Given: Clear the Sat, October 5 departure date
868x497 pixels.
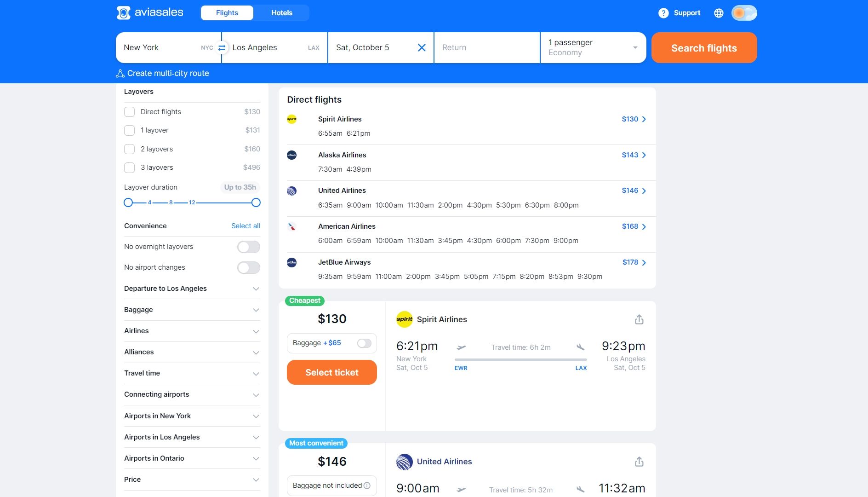Looking at the screenshot, I should click(x=422, y=47).
